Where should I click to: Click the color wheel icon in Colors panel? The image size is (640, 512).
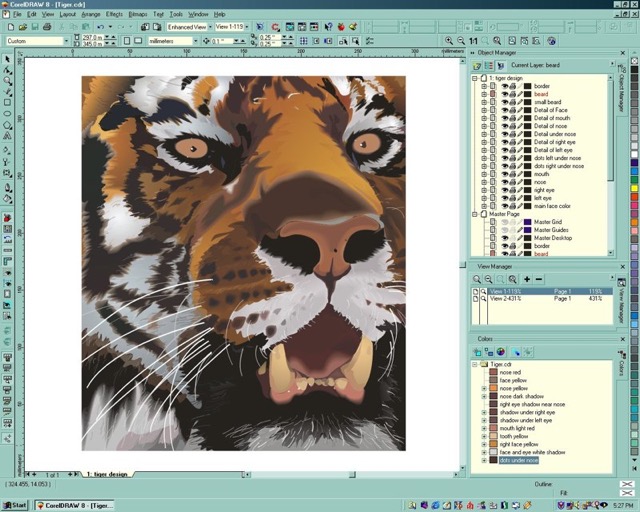(501, 352)
